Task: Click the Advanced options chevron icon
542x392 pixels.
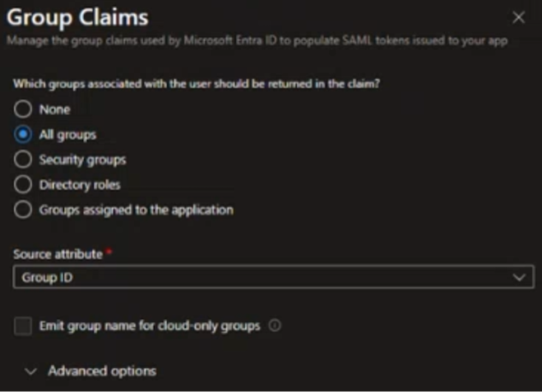Action: 31,372
